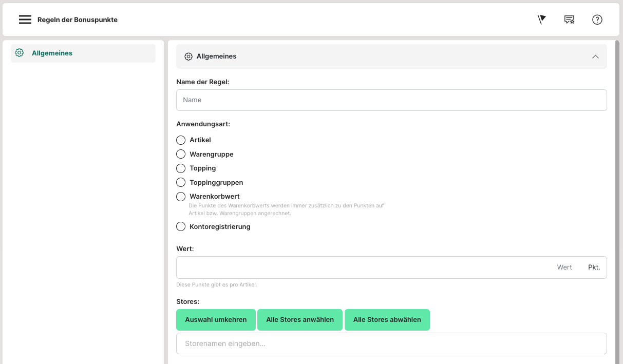Click the gear icon in sidebar Allgemeines
The width and height of the screenshot is (623, 364).
pos(20,53)
